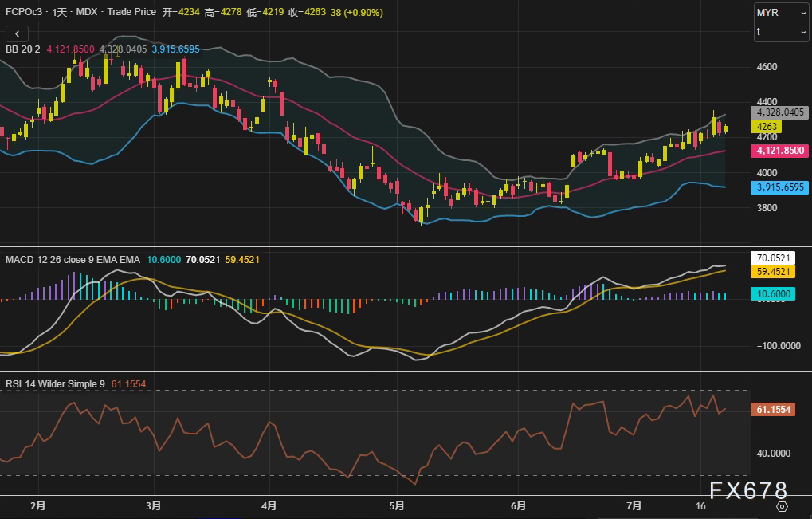812x519 pixels.
Task: Click the pink 4,121.8500 price tag
Action: 781,151
